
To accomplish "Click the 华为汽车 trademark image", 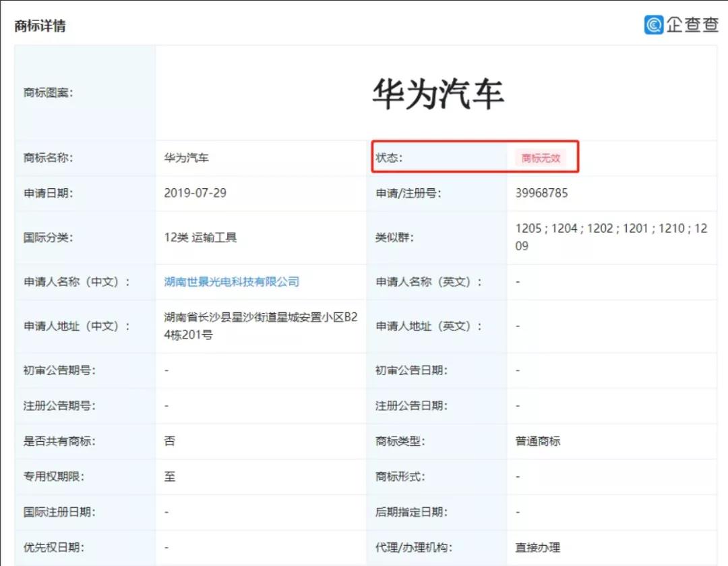I will tap(438, 93).
